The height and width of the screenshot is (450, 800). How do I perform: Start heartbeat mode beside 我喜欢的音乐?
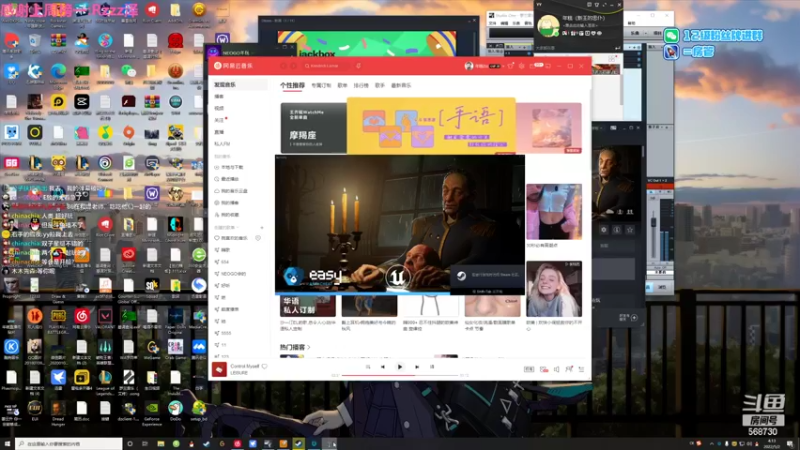258,238
